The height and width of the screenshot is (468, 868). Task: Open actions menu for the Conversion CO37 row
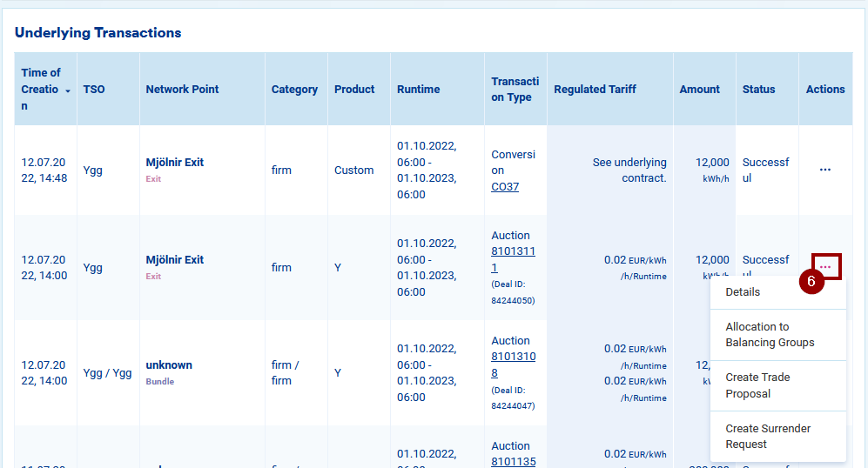824,170
